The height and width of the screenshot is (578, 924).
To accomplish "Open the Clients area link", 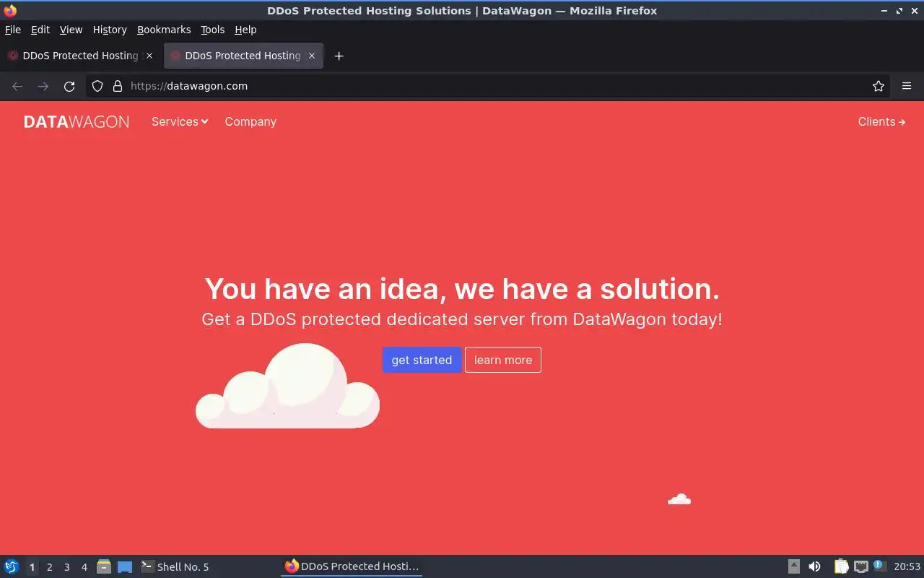I will pos(881,121).
